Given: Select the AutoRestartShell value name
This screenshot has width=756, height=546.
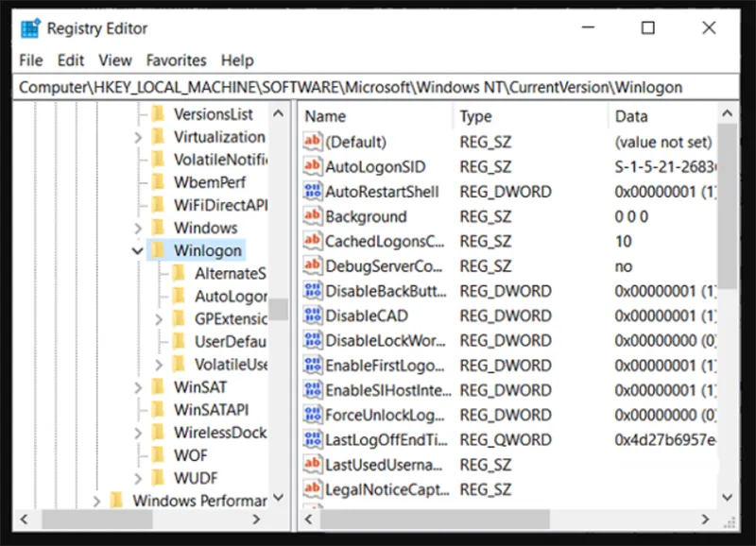Looking at the screenshot, I should point(382,192).
